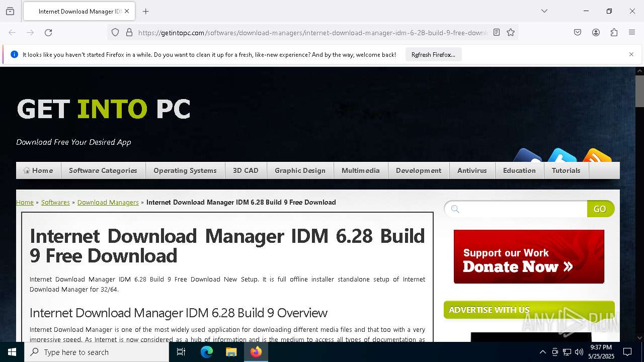Viewport: 644px width, 362px height.
Task: Open the Software Categories menu
Action: 103,170
